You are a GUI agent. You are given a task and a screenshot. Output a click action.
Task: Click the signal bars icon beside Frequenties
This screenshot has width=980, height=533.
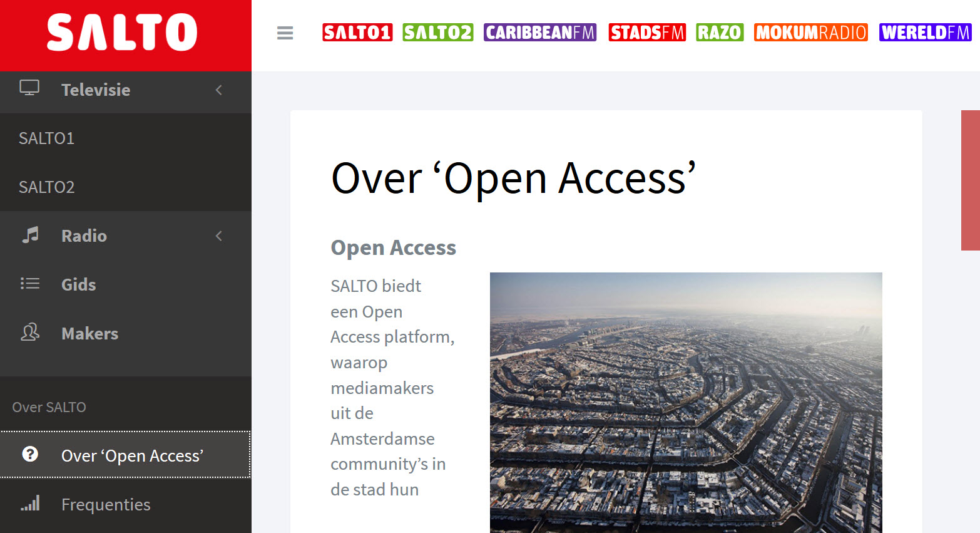(x=30, y=503)
